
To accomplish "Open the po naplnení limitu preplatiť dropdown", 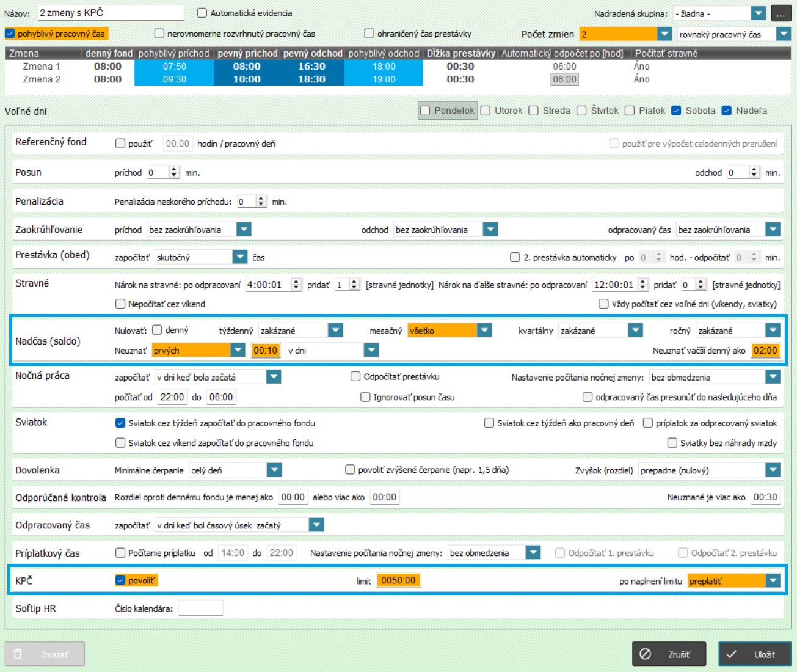I will click(x=773, y=581).
